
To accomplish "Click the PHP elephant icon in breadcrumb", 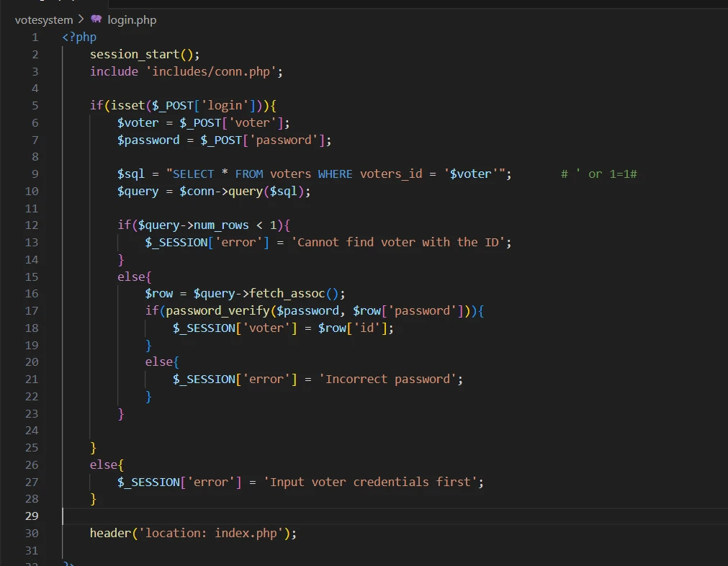I will click(x=96, y=19).
